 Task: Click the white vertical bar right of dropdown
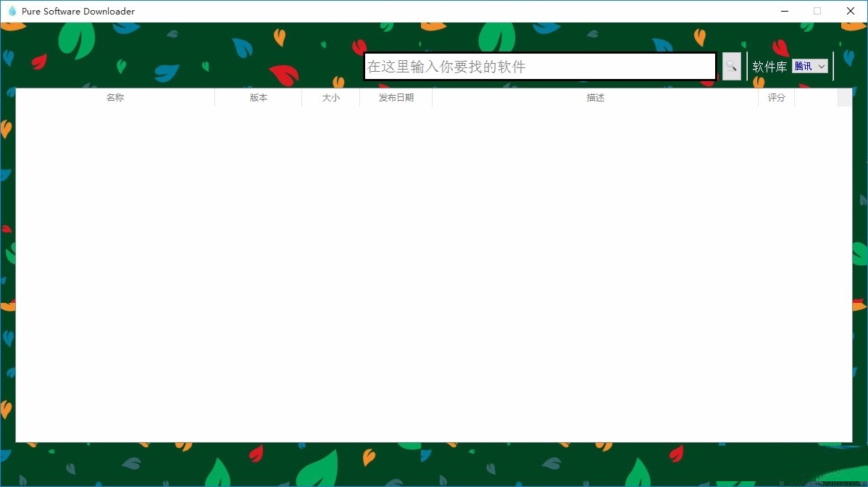[833, 67]
